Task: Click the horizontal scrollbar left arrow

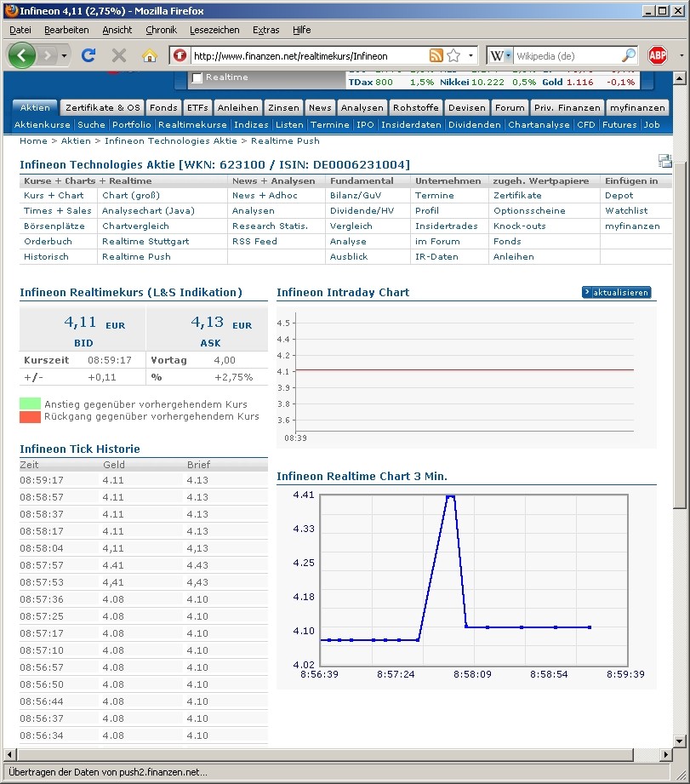Action: 9,754
